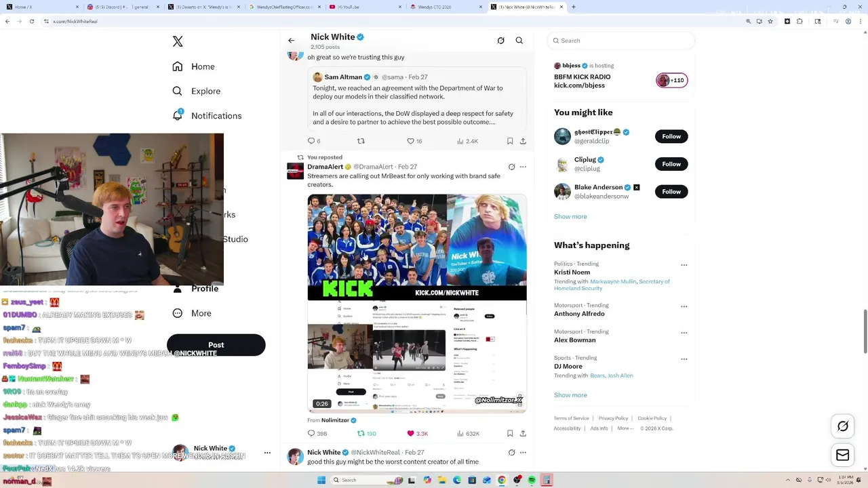Click the Post button
This screenshot has height=488, width=868.
[x=216, y=345]
